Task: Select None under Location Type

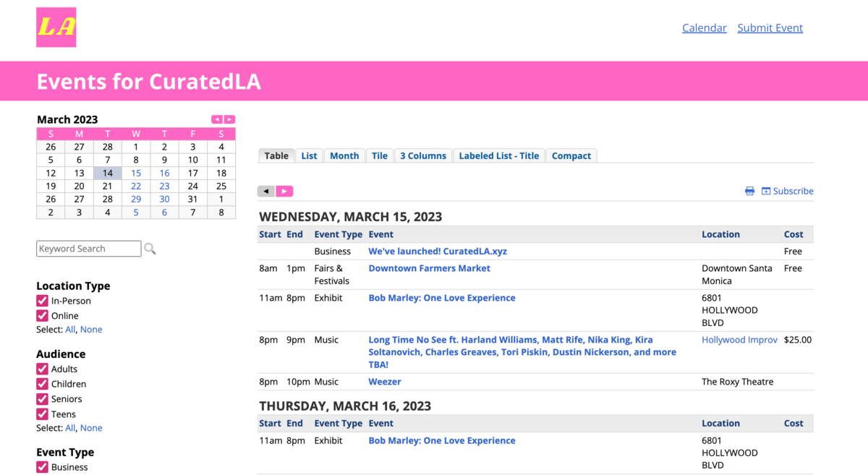Action: (91, 329)
